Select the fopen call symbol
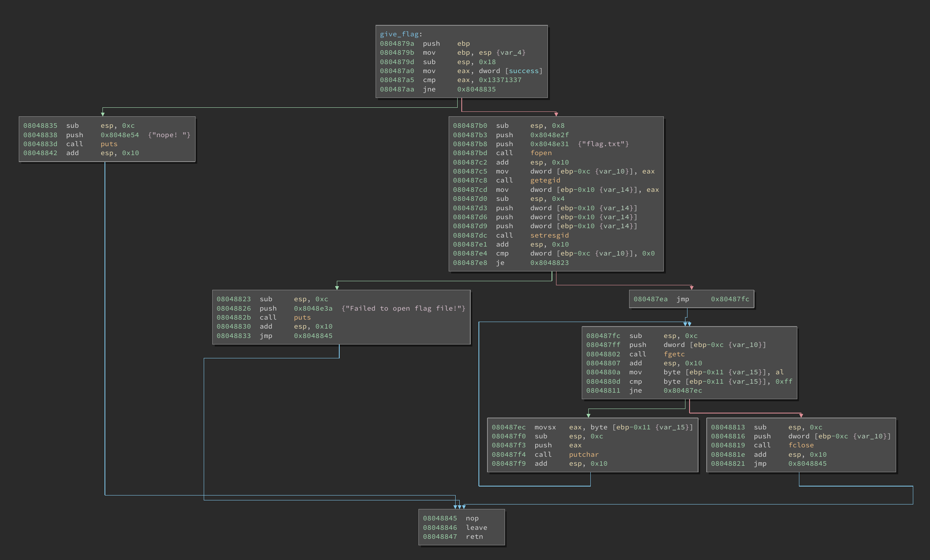Image resolution: width=930 pixels, height=560 pixels. (541, 153)
